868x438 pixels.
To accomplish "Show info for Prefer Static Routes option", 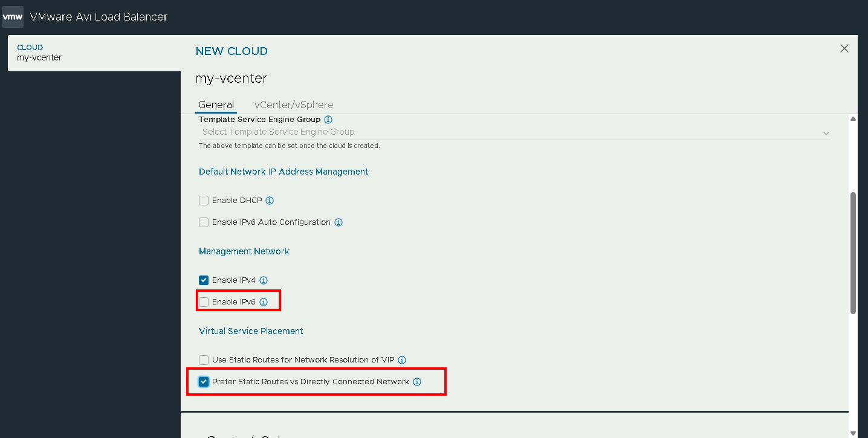I will point(417,382).
